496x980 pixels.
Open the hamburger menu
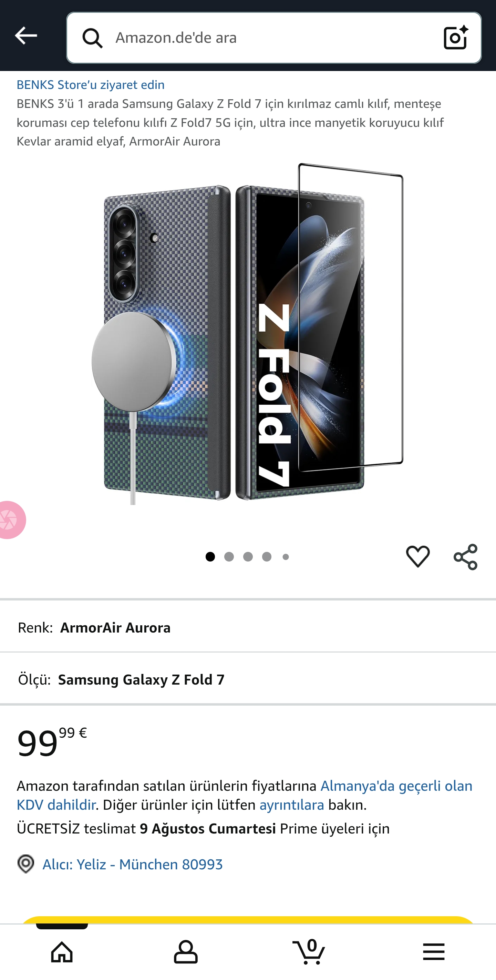[434, 952]
